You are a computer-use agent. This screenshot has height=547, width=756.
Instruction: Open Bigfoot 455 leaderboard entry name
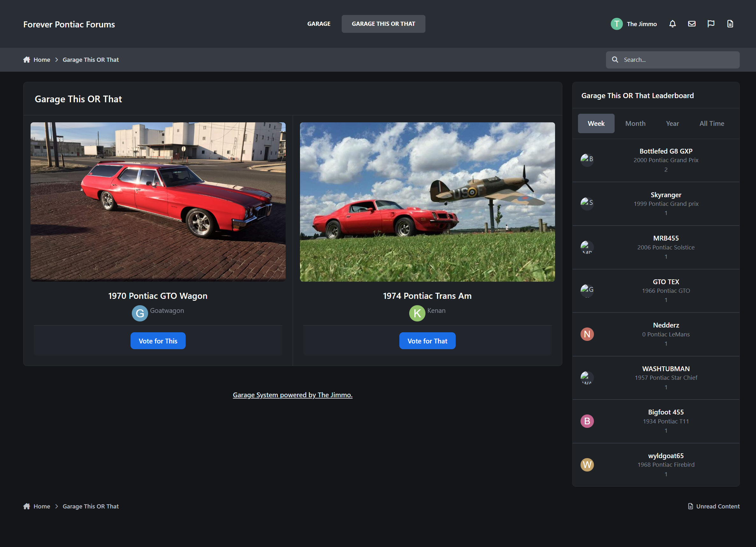(666, 412)
